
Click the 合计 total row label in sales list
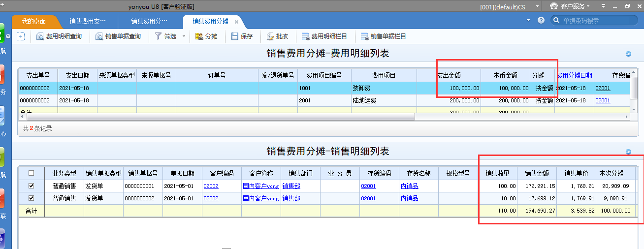point(32,211)
